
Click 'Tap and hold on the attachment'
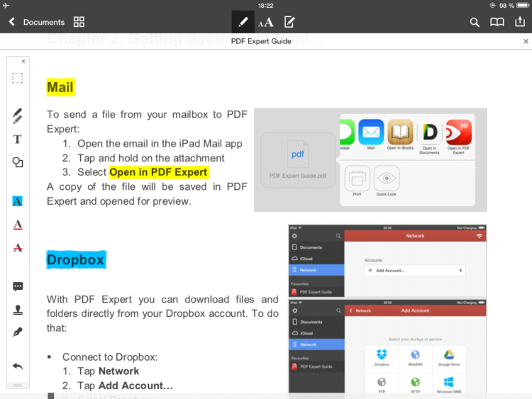[151, 158]
